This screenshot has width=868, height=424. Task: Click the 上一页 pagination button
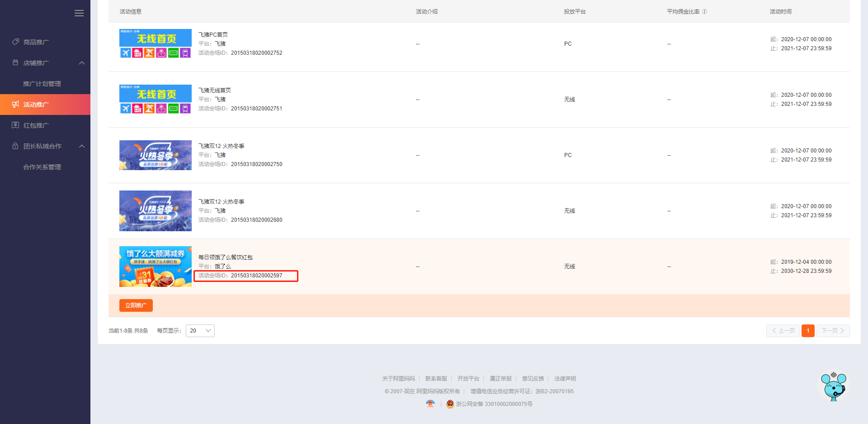pyautogui.click(x=783, y=331)
